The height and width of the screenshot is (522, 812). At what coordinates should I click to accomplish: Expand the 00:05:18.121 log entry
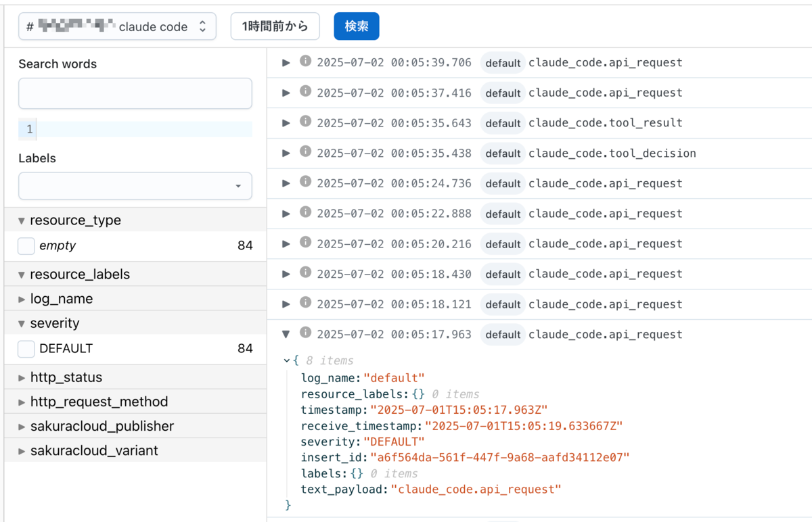(x=286, y=304)
